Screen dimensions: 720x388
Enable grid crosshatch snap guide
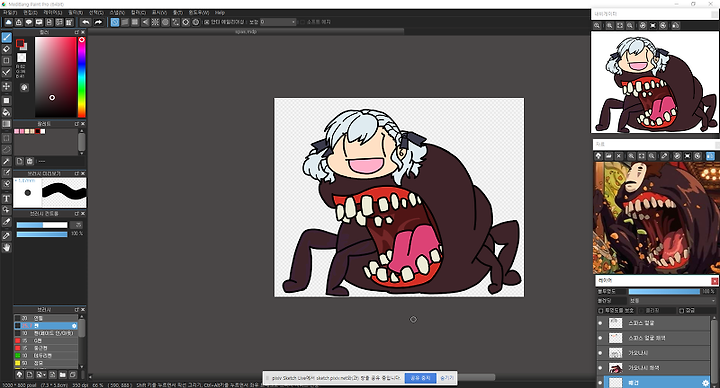[x=135, y=22]
